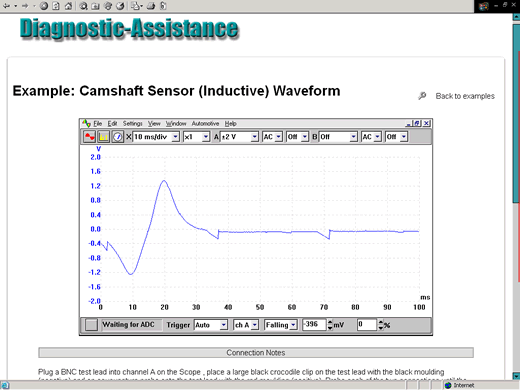This screenshot has height=390, width=520.
Task: Click the browser Forward arrow button
Action: 25,6
